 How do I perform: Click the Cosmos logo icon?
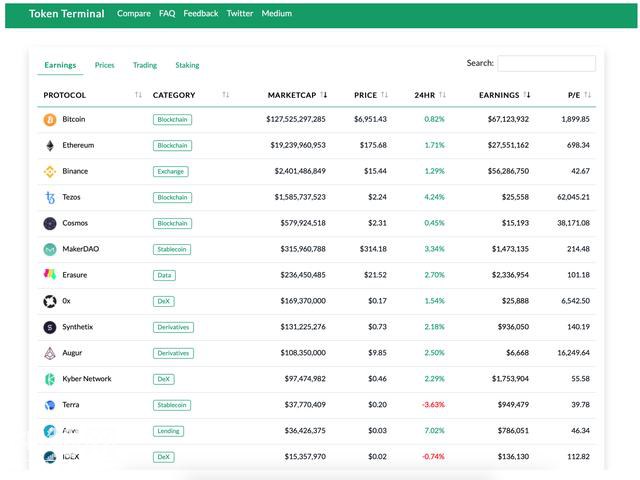pos(50,223)
